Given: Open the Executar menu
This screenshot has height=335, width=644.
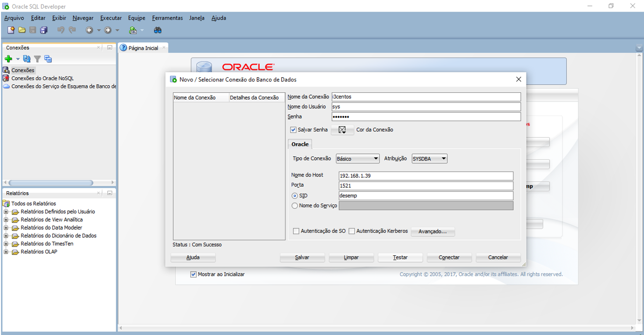Looking at the screenshot, I should [x=111, y=18].
